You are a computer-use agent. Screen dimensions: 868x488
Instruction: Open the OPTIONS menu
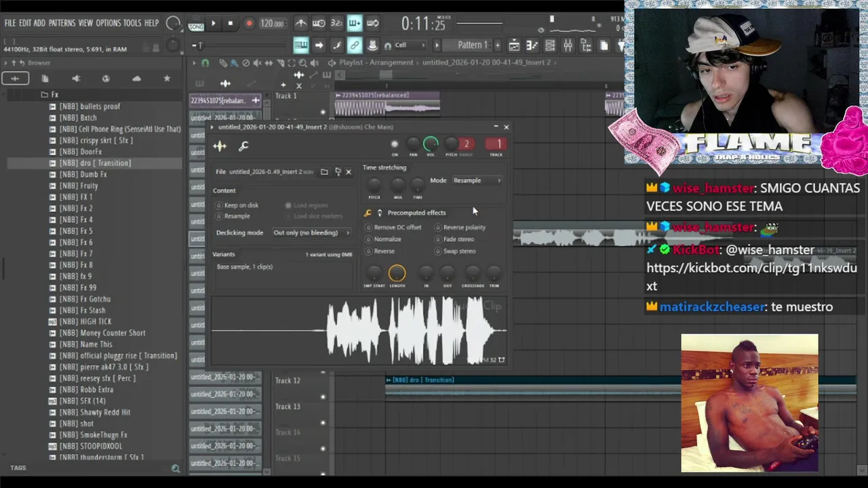click(108, 23)
